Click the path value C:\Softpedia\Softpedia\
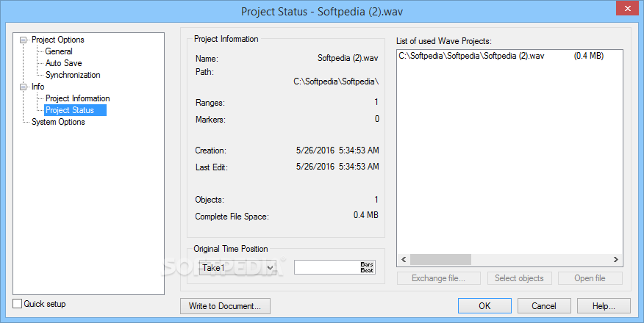 (x=336, y=81)
